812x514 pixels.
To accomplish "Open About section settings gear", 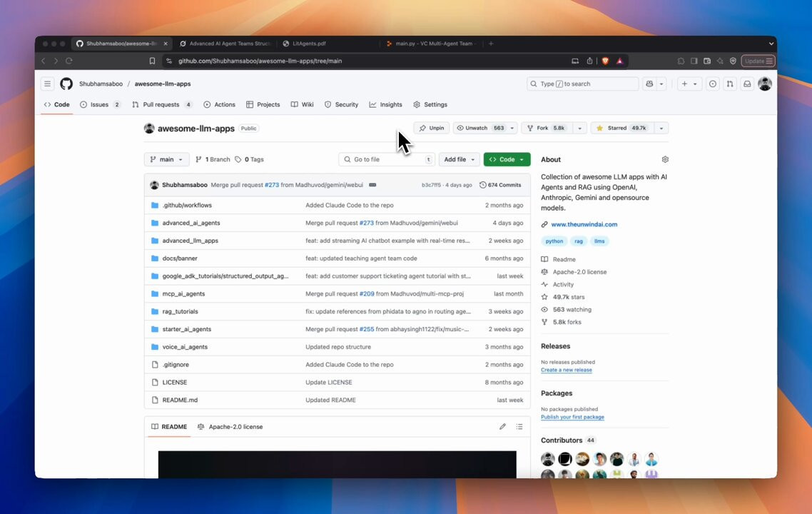I will pos(665,159).
